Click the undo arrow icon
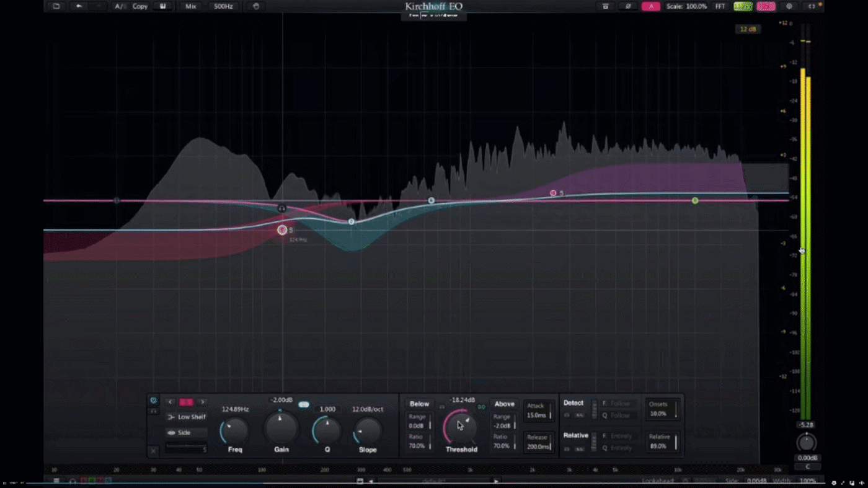868x488 pixels. coord(79,6)
